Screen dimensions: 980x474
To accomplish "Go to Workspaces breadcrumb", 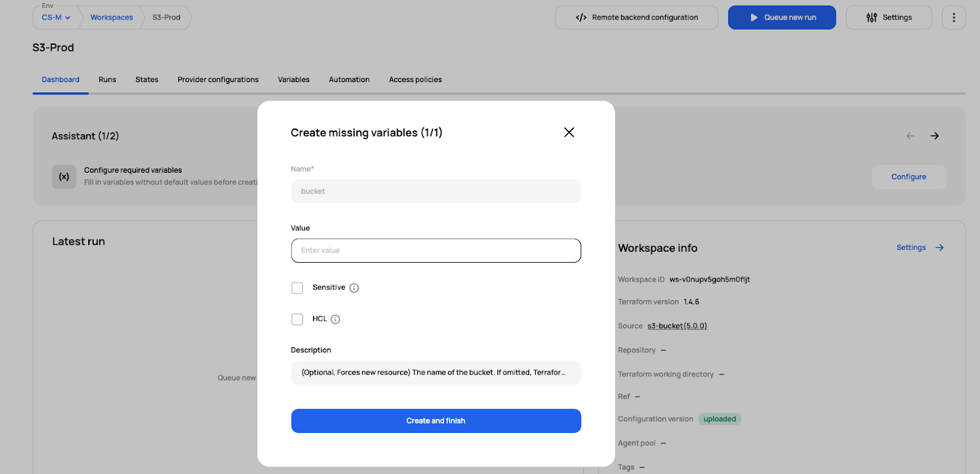I will pyautogui.click(x=111, y=18).
